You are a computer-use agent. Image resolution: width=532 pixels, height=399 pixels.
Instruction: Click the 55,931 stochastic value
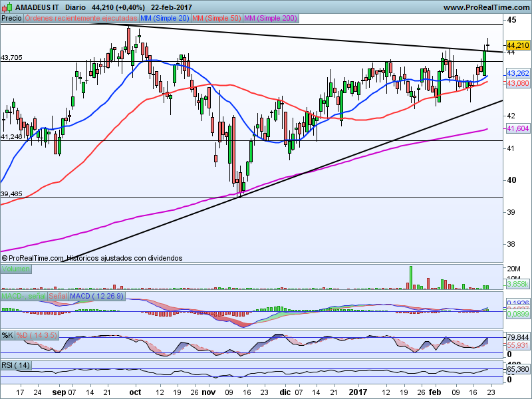(518, 345)
